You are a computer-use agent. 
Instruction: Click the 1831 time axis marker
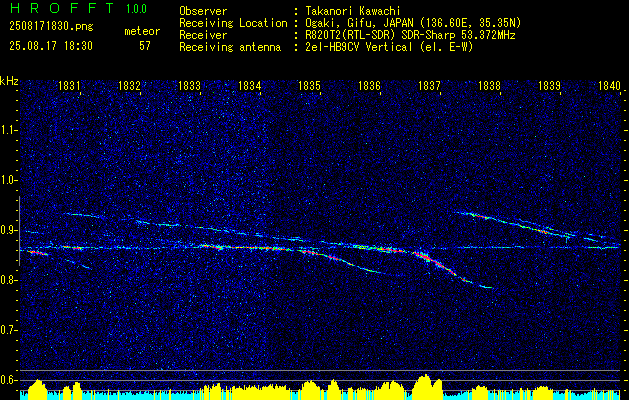click(69, 85)
